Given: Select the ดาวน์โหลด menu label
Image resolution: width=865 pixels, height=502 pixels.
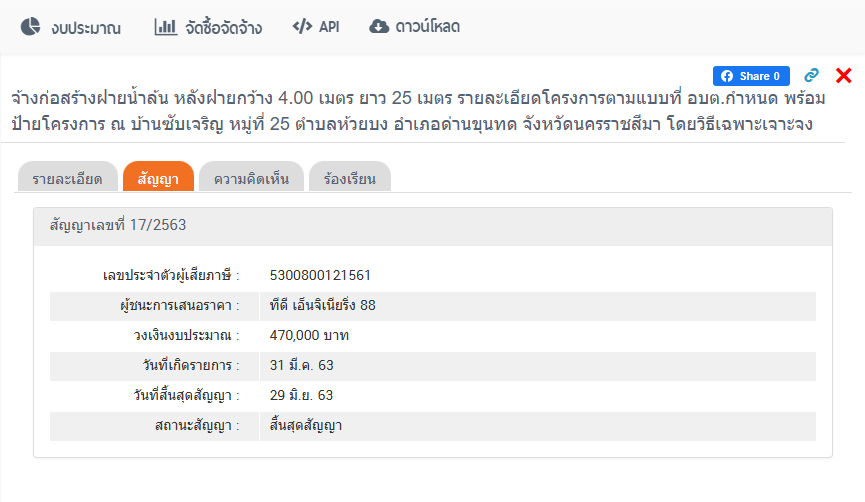Looking at the screenshot, I should pos(427,27).
